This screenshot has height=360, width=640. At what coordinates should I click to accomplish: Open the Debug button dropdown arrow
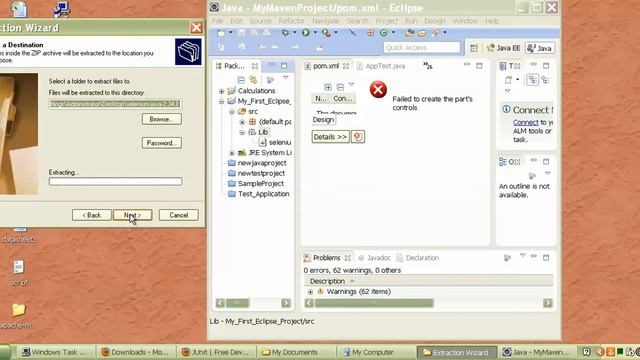[294, 33]
